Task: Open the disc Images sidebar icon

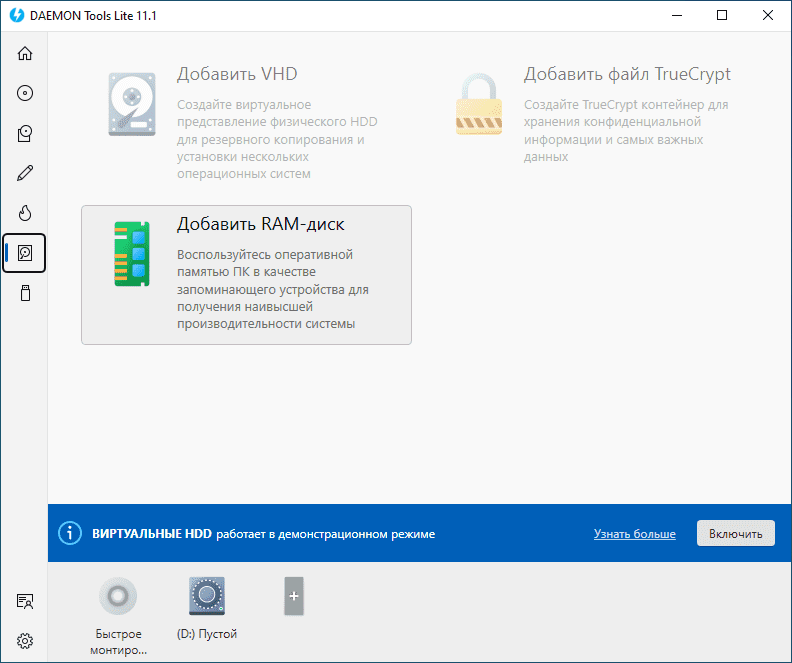Action: click(25, 93)
